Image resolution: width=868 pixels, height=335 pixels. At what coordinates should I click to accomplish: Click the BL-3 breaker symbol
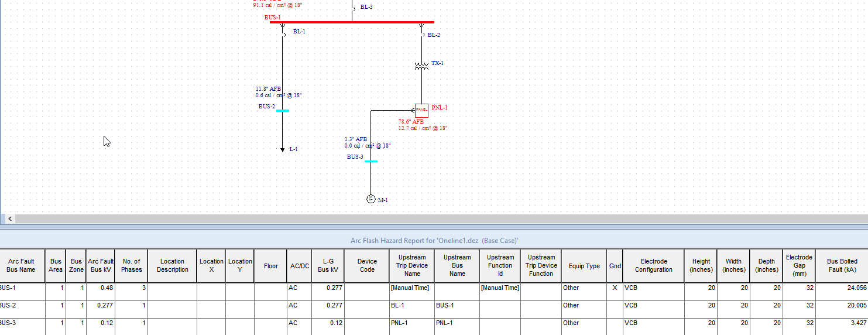pyautogui.click(x=352, y=8)
